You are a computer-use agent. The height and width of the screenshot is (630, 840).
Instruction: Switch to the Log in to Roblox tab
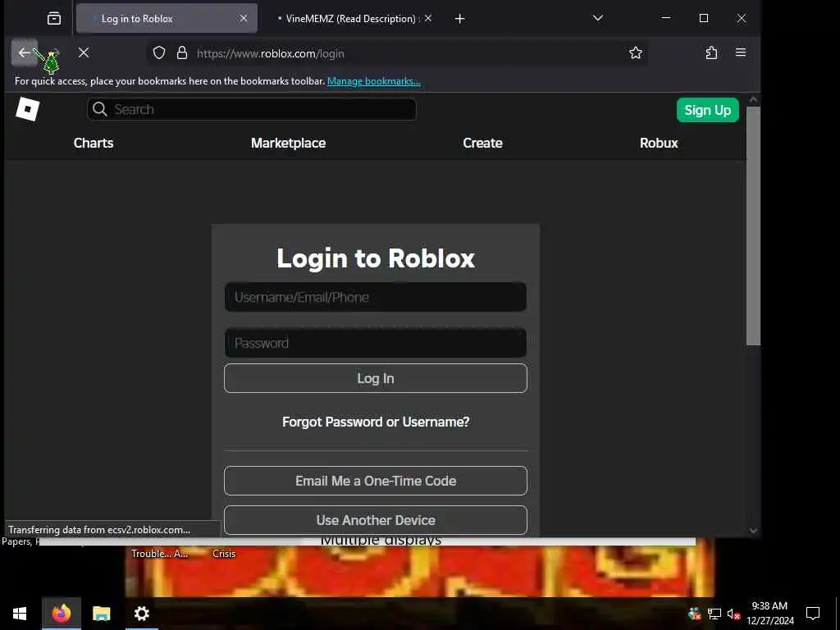click(167, 19)
